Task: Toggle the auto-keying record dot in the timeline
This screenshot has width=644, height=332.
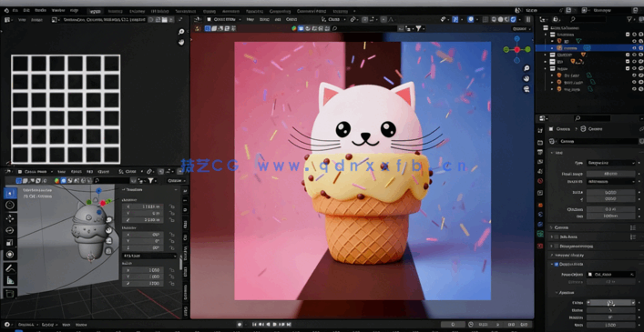Action: (x=240, y=324)
